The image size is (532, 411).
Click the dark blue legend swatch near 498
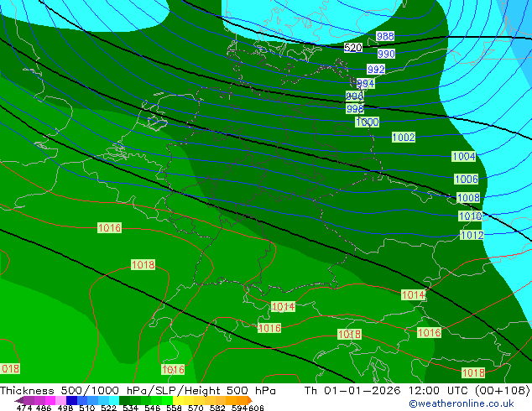71,400
